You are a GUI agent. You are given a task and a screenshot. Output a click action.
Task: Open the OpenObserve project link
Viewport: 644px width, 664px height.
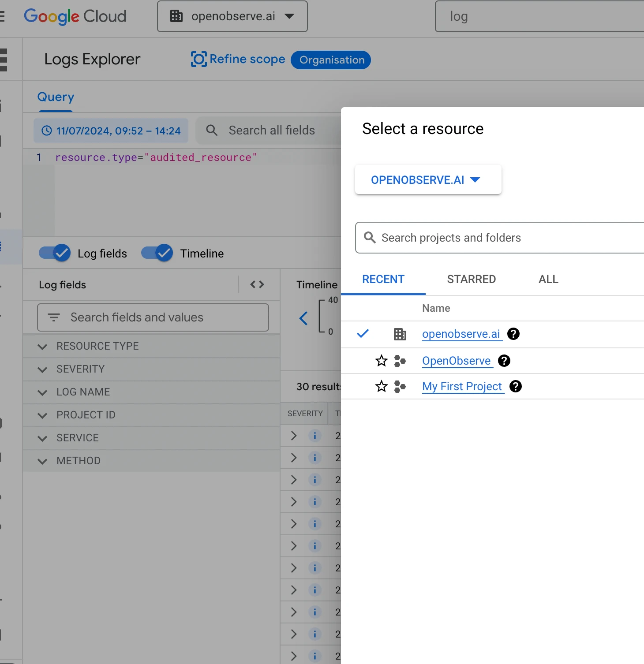coord(457,361)
